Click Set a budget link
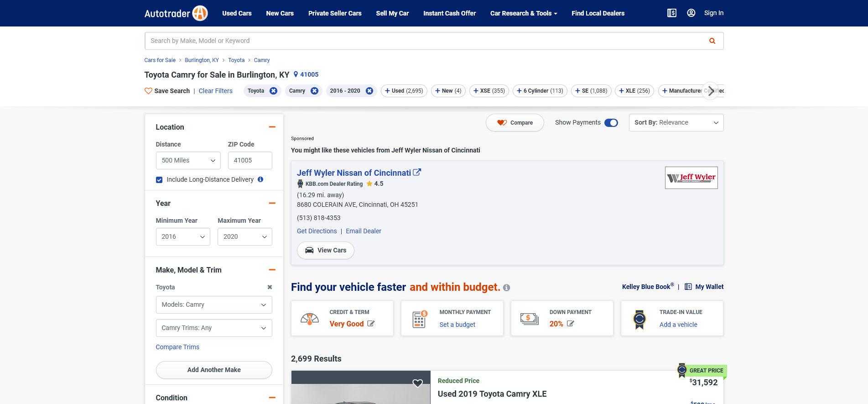 point(457,325)
